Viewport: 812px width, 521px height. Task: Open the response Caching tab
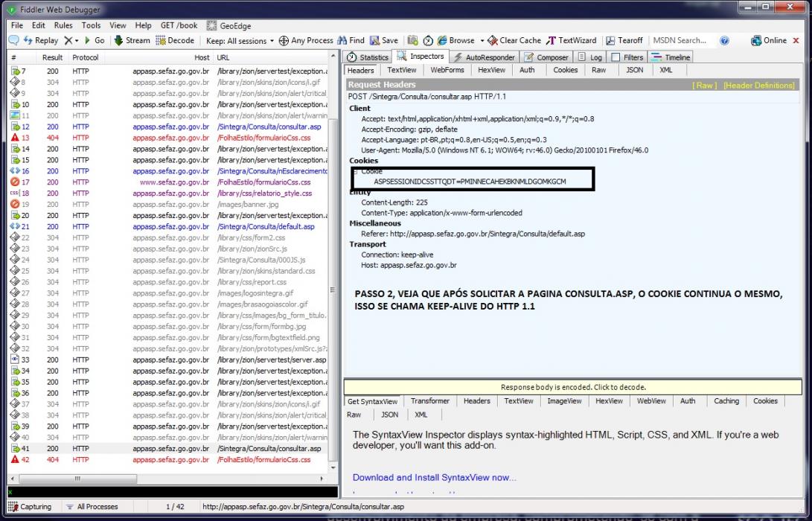tap(726, 401)
